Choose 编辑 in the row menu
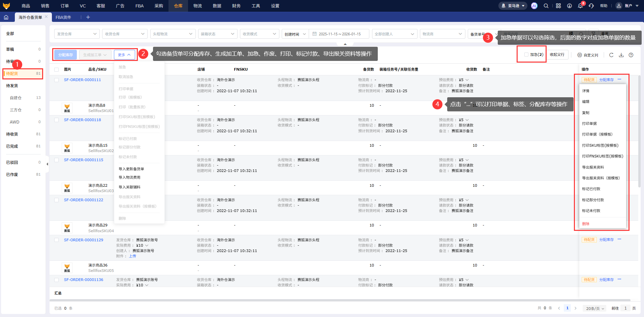The width and height of the screenshot is (644, 317). tap(586, 102)
